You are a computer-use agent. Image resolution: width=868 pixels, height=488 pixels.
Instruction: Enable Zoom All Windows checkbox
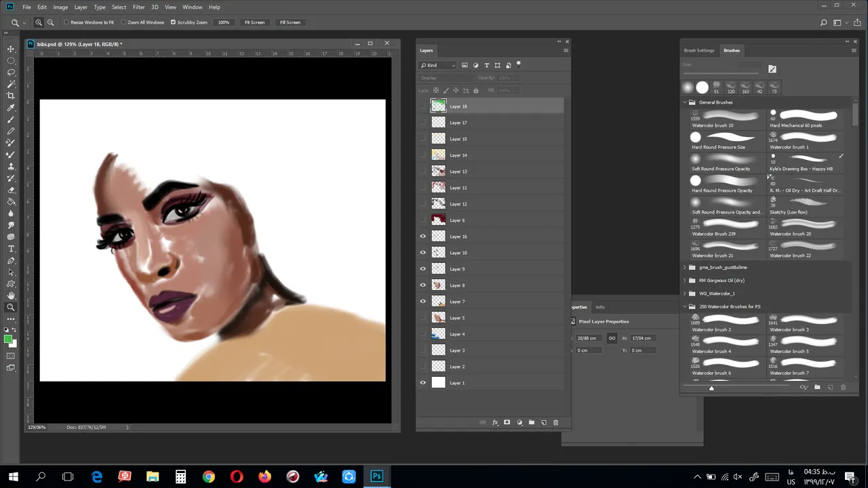[x=123, y=22]
